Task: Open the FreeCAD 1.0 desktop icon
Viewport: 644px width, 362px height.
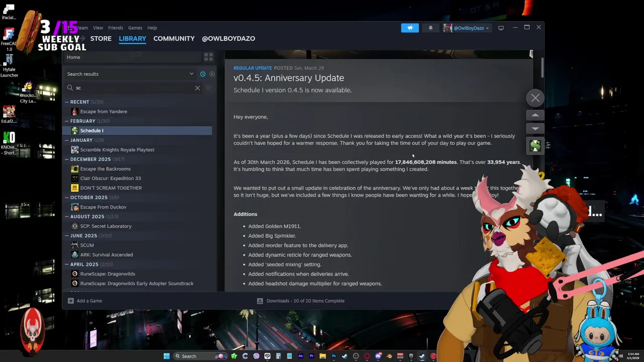Action: [9, 40]
